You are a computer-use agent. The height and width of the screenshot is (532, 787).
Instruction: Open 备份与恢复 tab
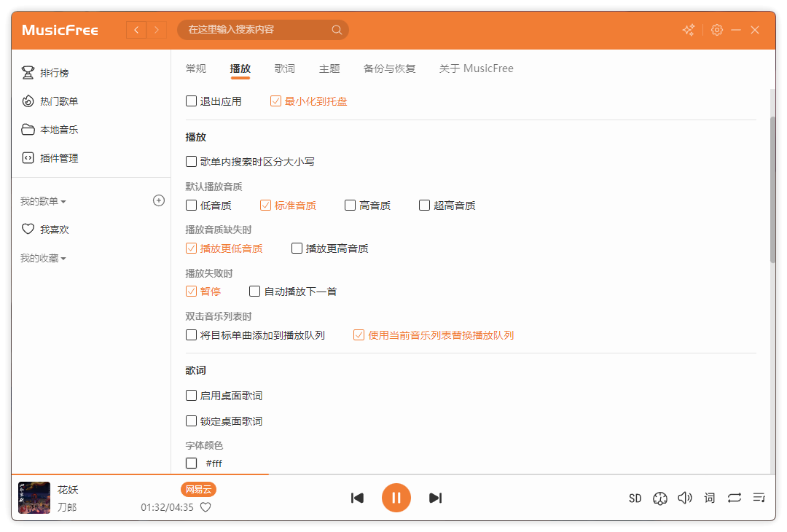point(389,69)
